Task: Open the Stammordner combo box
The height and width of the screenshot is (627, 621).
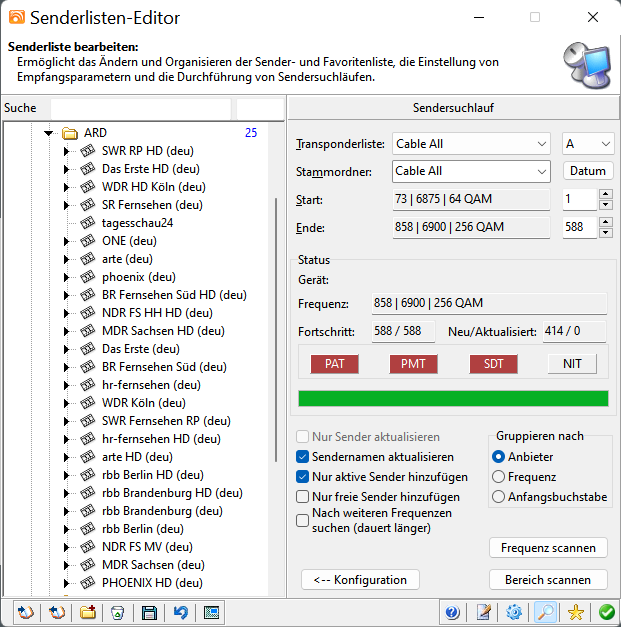Action: tap(471, 171)
